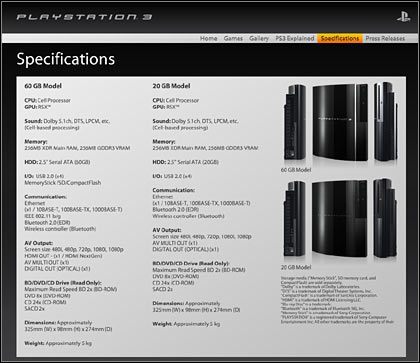
Task: Click the 20 GB front-view console image
Action: point(340,219)
